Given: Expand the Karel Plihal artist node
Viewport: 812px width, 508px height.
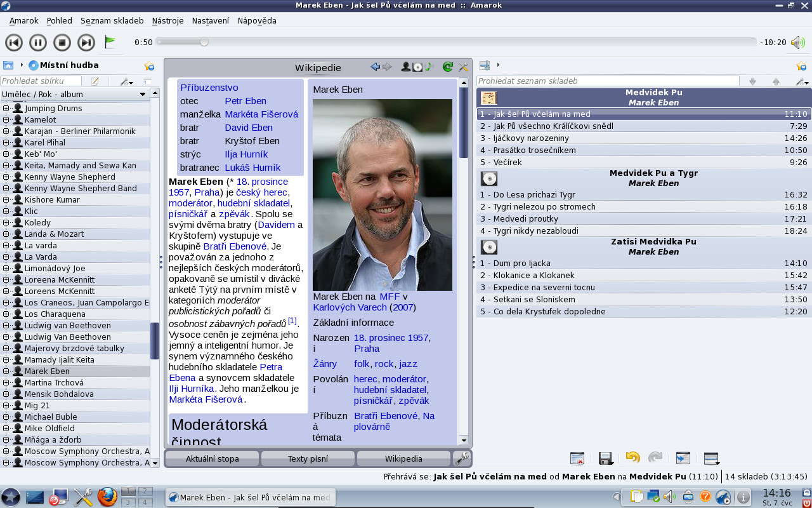Looking at the screenshot, I should (6, 143).
